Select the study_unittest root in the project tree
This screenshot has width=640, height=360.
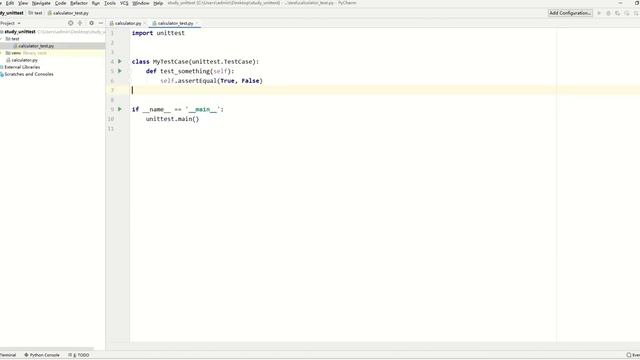(x=20, y=31)
